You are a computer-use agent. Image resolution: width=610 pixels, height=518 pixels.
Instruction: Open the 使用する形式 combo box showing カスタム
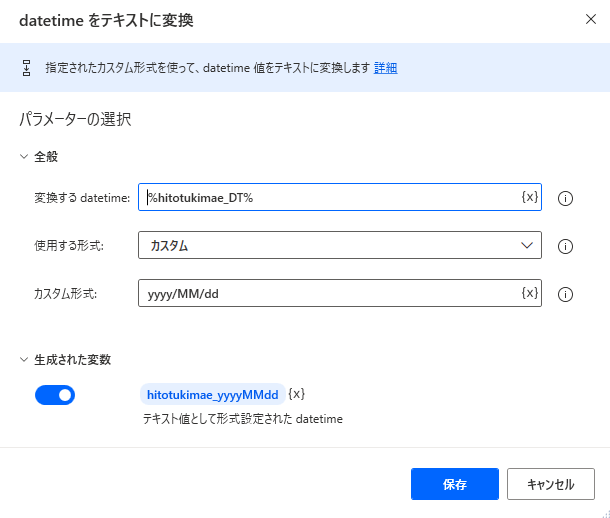(330, 245)
